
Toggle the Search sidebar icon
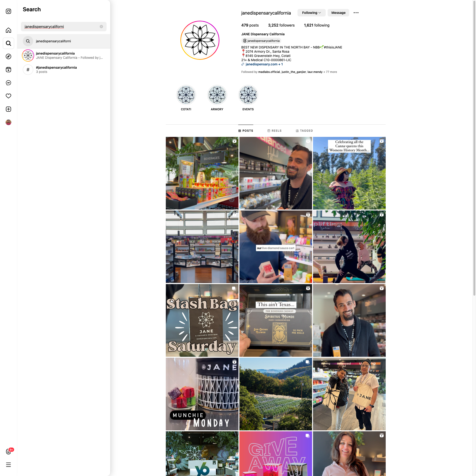8,43
